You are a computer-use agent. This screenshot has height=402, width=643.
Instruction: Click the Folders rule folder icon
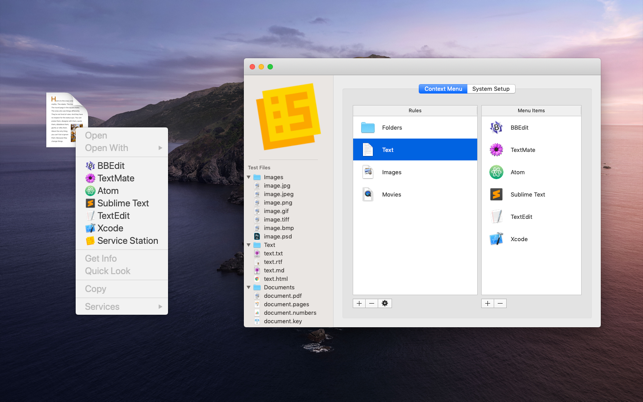coord(368,128)
